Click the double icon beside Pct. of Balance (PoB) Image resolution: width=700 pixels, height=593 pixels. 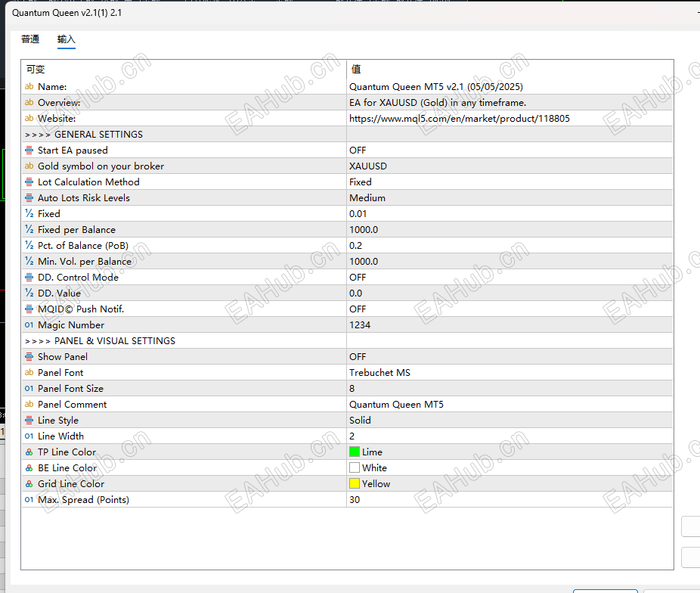coord(29,245)
